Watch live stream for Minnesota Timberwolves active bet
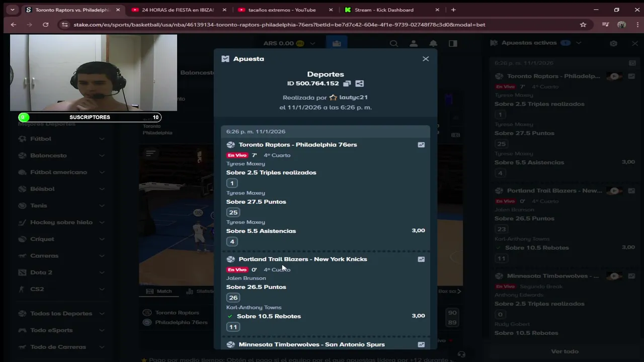The height and width of the screenshot is (362, 644). (614, 276)
